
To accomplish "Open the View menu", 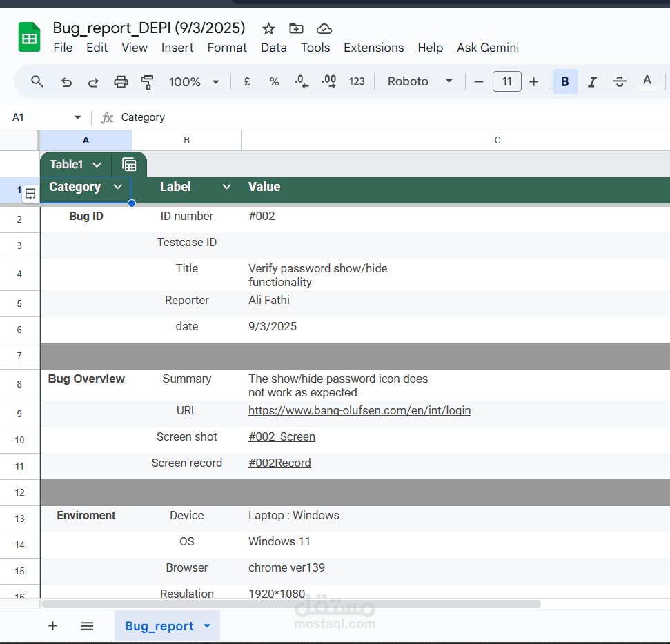I will point(135,48).
